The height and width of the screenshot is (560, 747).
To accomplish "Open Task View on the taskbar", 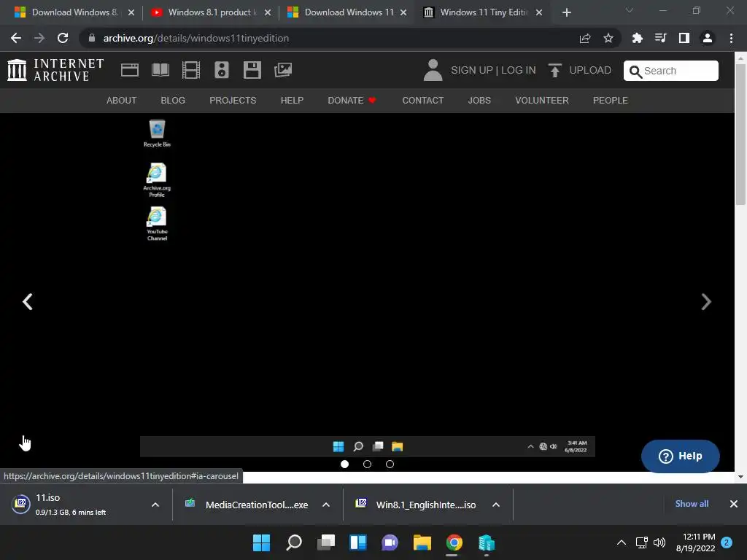I will [326, 542].
